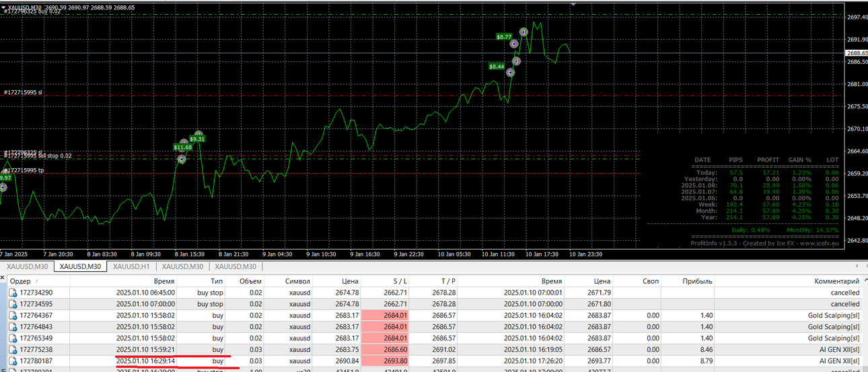Viewport: 868px width, 372px height.
Task: Select the icon of order 172765349
Action: pos(13,338)
